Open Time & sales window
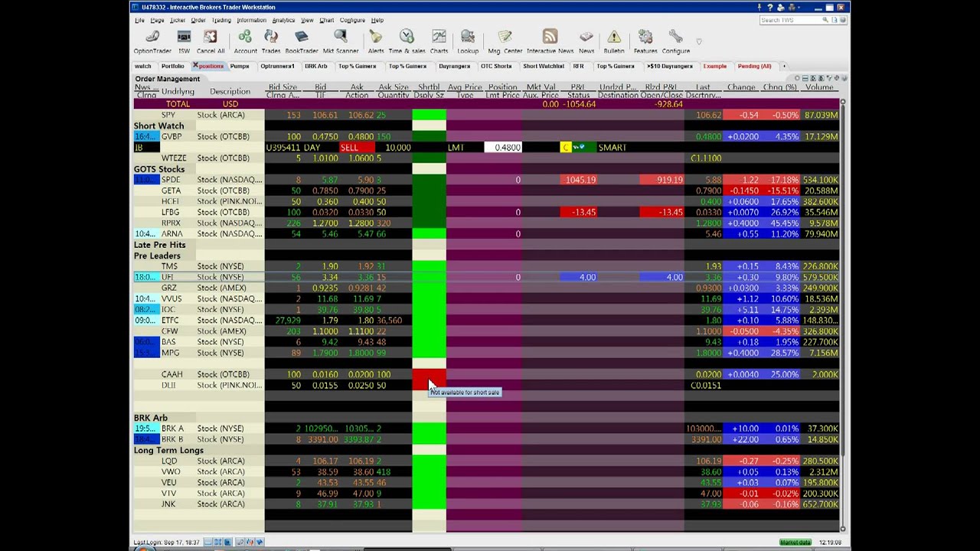 (407, 42)
